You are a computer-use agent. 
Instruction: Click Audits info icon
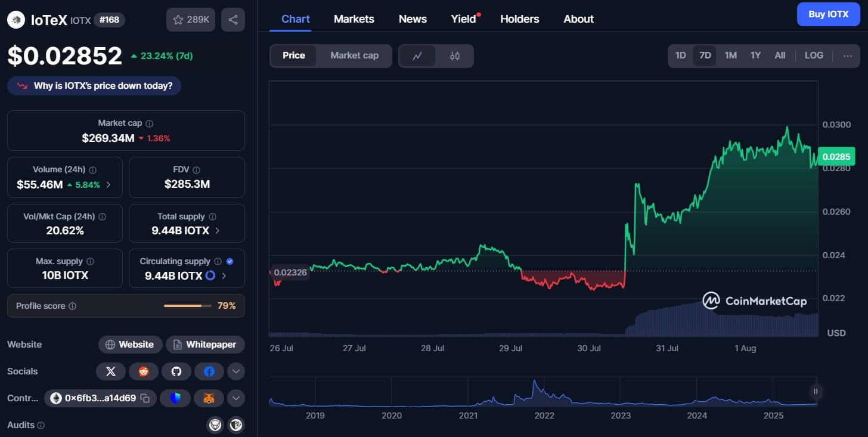pos(41,426)
